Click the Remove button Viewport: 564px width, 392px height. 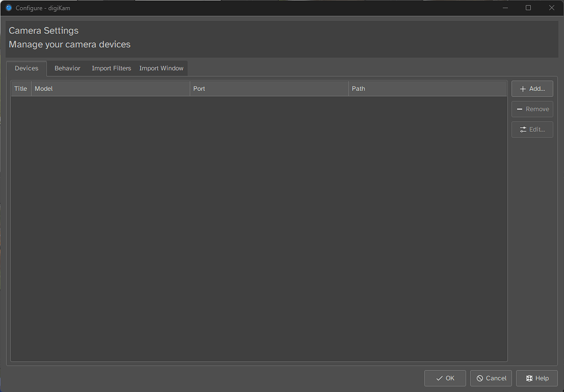coord(532,109)
